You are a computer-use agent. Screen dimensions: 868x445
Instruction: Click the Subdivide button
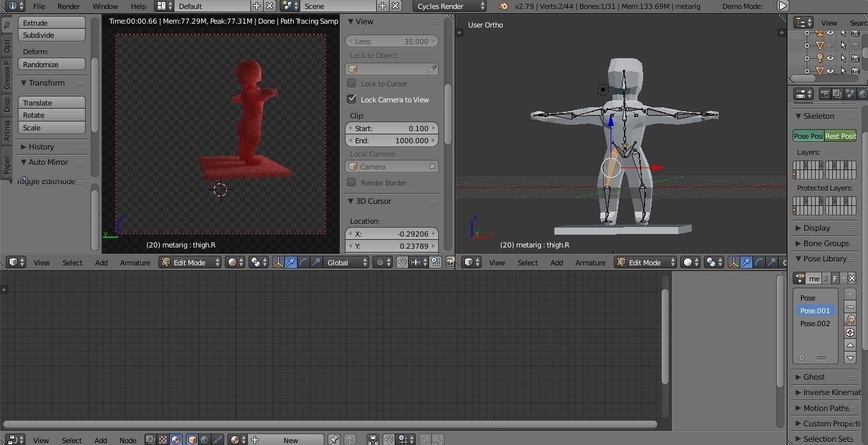click(x=52, y=35)
